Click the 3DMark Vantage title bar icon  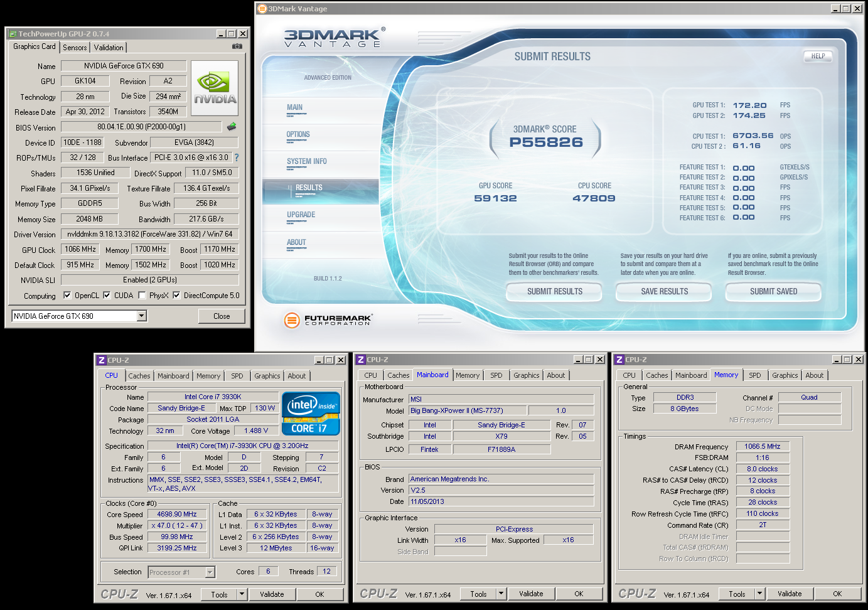pos(262,9)
